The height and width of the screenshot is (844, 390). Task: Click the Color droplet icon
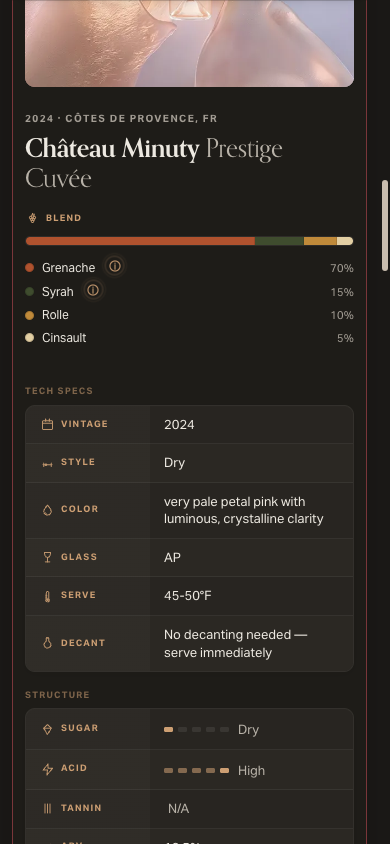47,510
